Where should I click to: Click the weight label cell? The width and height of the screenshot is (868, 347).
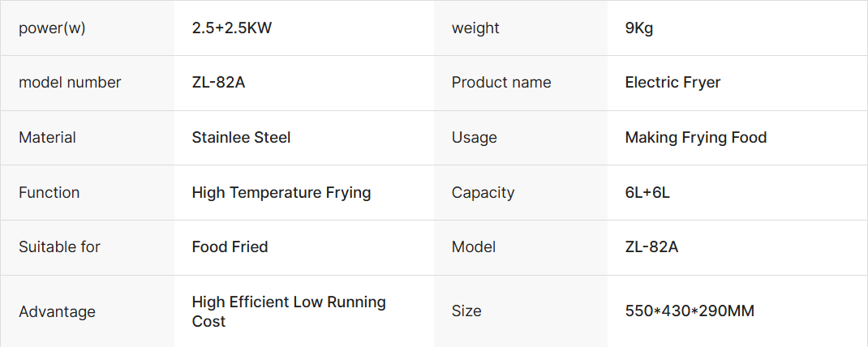click(475, 28)
